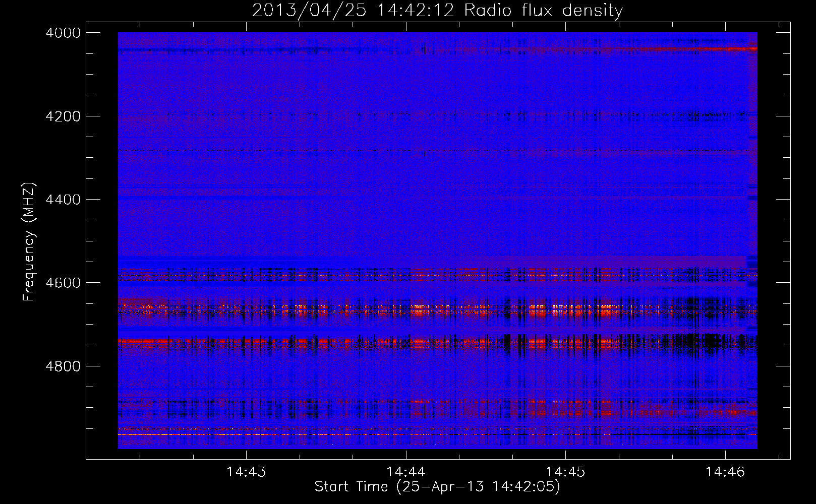Click the 14:44 time tick label
The width and height of the screenshot is (816, 504).
406,472
